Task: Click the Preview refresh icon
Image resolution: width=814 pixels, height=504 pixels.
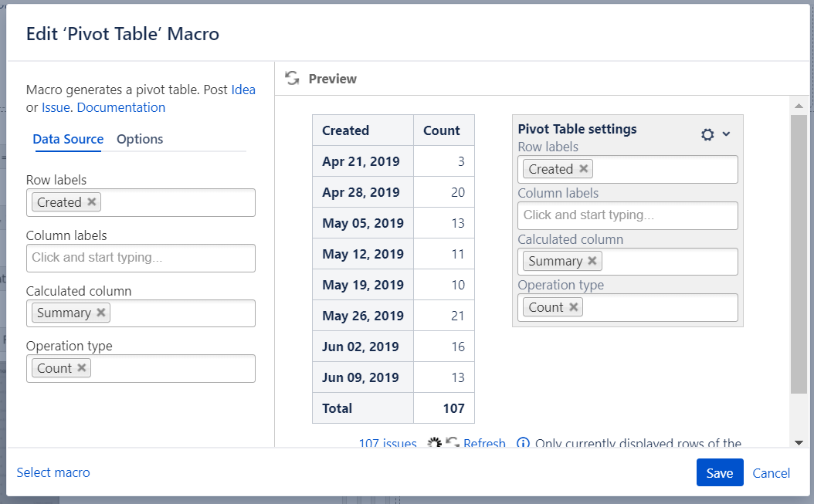Action: (292, 78)
